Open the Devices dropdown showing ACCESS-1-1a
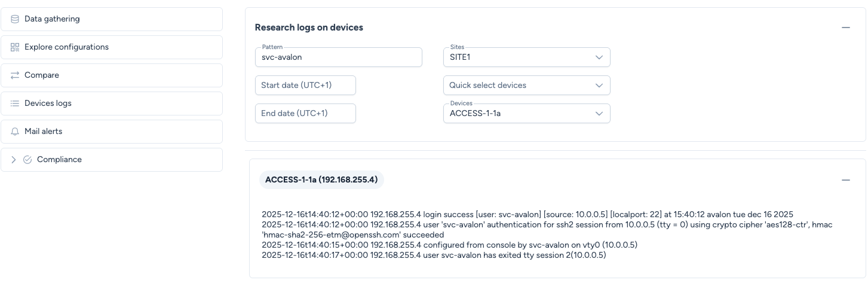This screenshot has height=283, width=868. [x=526, y=114]
